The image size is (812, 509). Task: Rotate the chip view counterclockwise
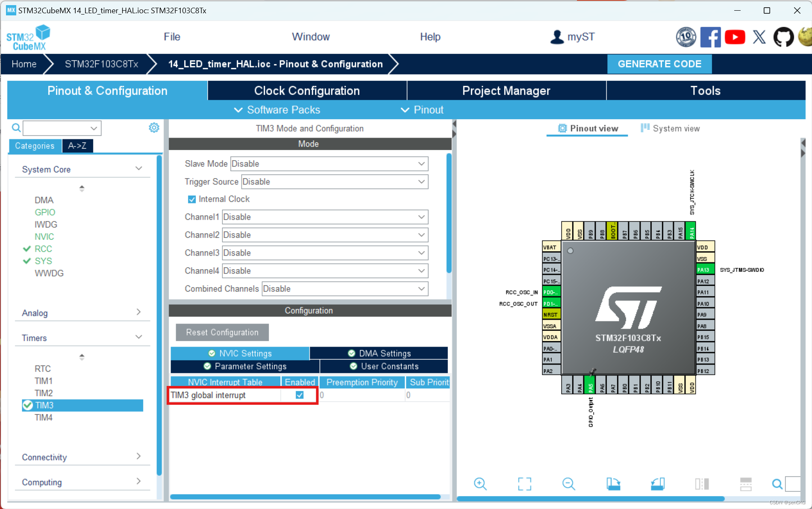pyautogui.click(x=657, y=484)
